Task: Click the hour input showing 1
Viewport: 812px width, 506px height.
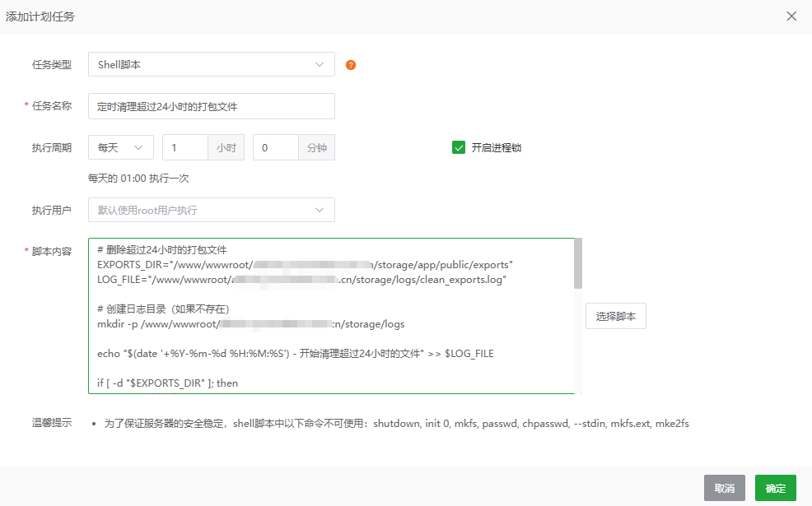Action: coord(184,146)
